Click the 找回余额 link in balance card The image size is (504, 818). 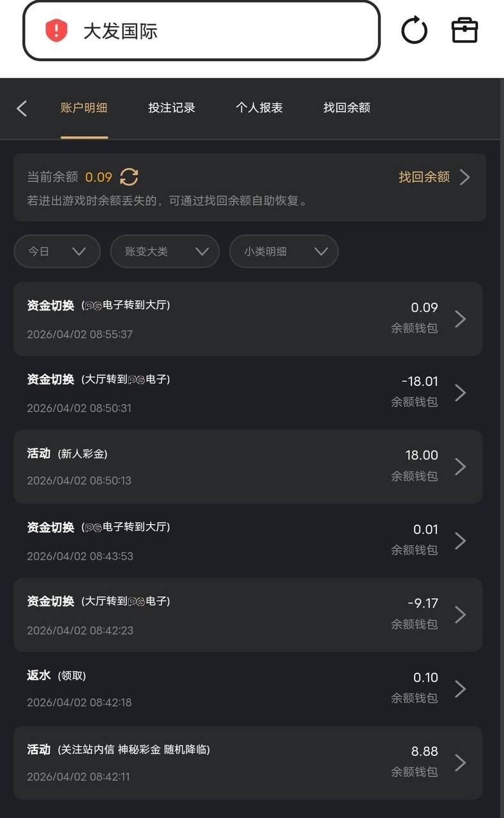pos(434,177)
